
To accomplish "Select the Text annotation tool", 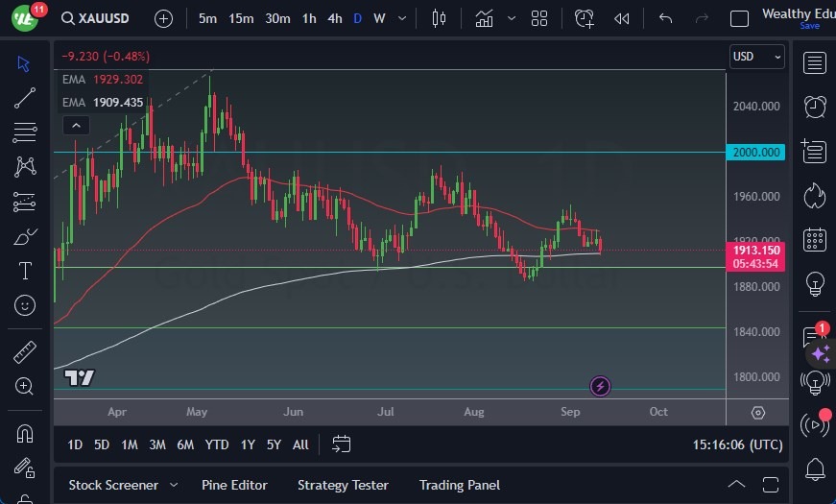I will pos(25,271).
